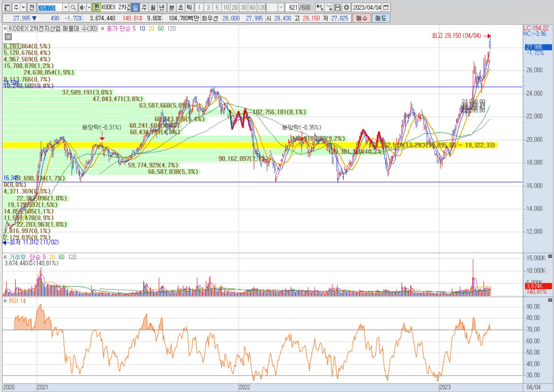Close the RSI panel with its X icon
The image size is (554, 392).
coord(550,300)
